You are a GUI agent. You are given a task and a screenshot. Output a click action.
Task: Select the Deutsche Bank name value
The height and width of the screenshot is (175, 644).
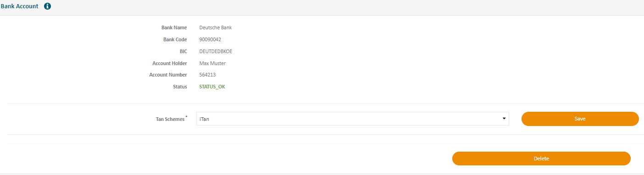(x=216, y=27)
